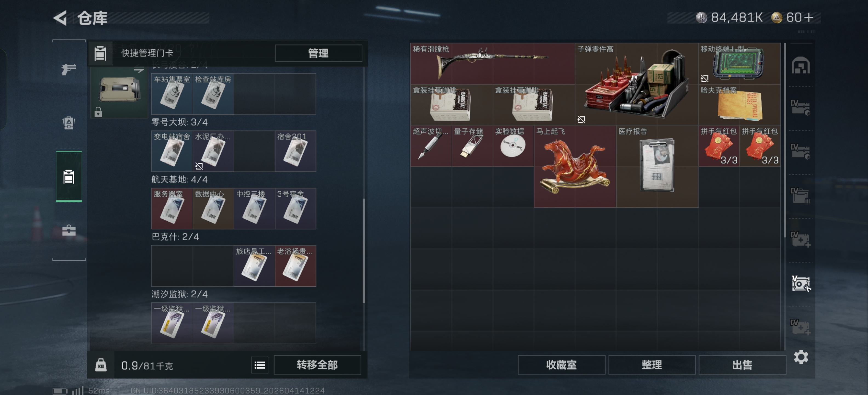Screen dimensions: 868x395
Task: Toggle the lock under the card case
Action: [x=98, y=112]
